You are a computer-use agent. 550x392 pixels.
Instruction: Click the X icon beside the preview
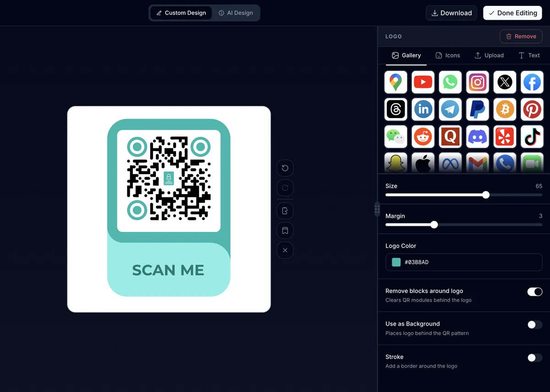(x=285, y=250)
